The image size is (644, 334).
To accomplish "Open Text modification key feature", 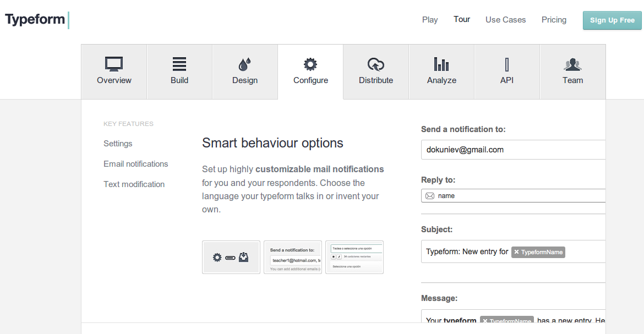I will (134, 184).
